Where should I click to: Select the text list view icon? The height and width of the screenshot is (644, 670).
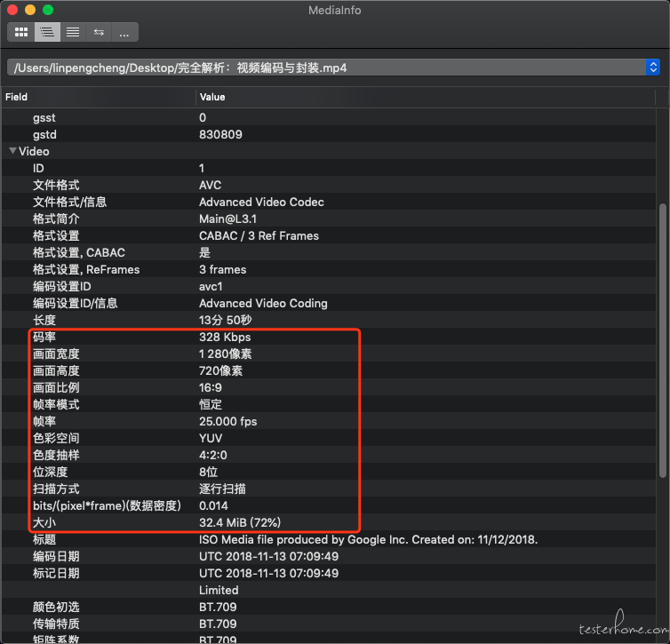pyautogui.click(x=73, y=32)
